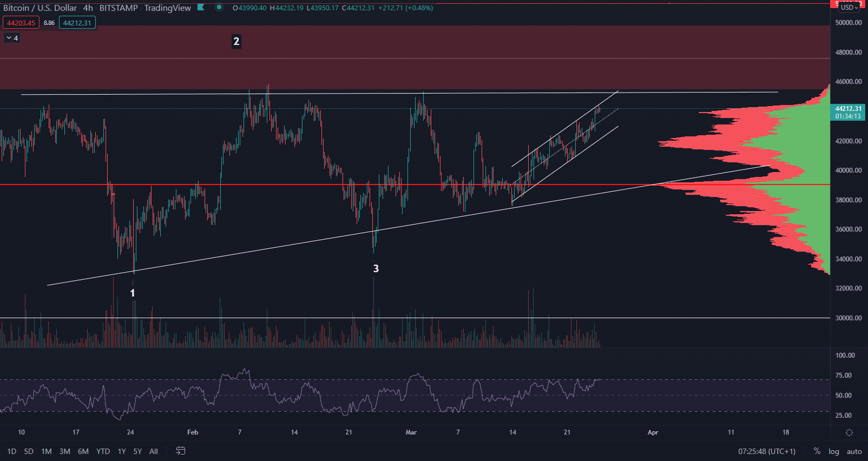Select the YTD time range
868x461 pixels.
(103, 451)
